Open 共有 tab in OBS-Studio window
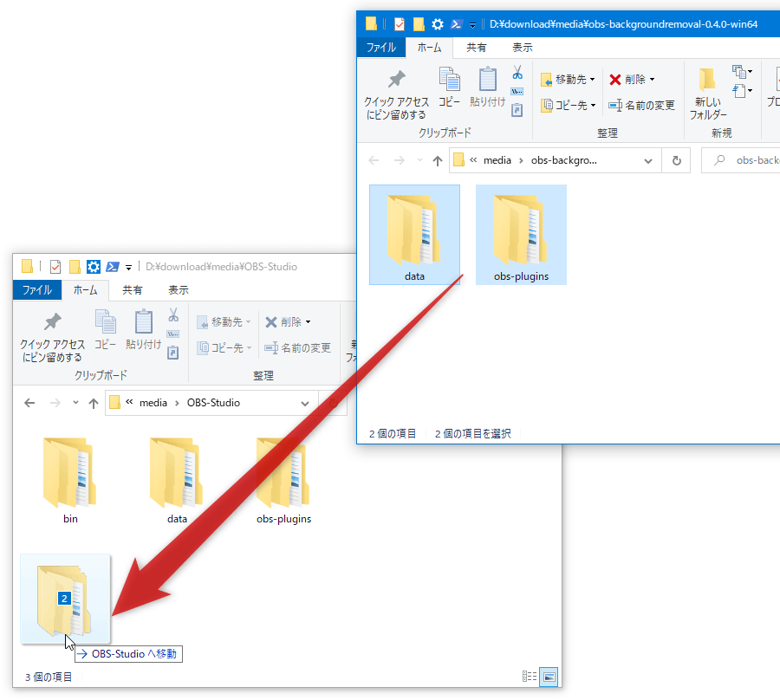The height and width of the screenshot is (700, 780). [x=133, y=290]
